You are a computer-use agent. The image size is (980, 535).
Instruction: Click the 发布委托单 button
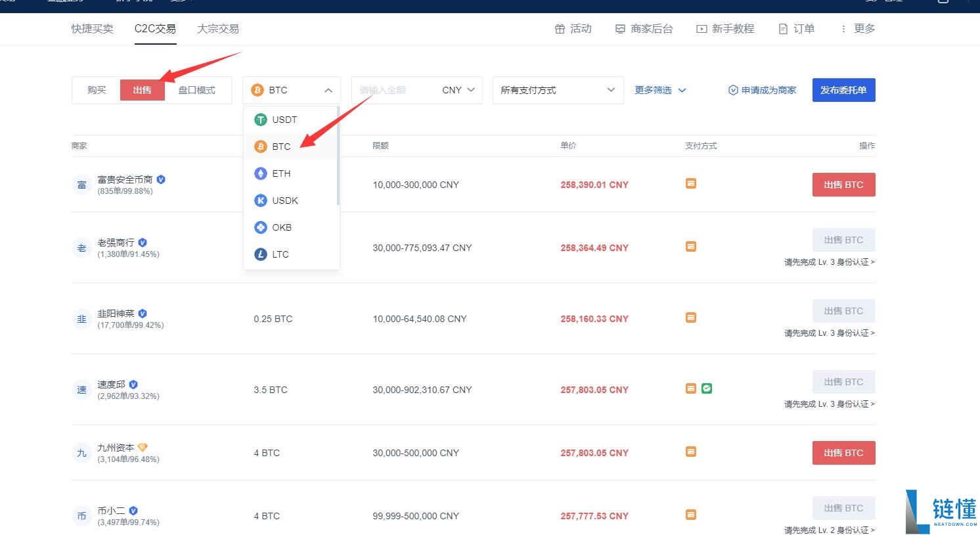(x=843, y=90)
